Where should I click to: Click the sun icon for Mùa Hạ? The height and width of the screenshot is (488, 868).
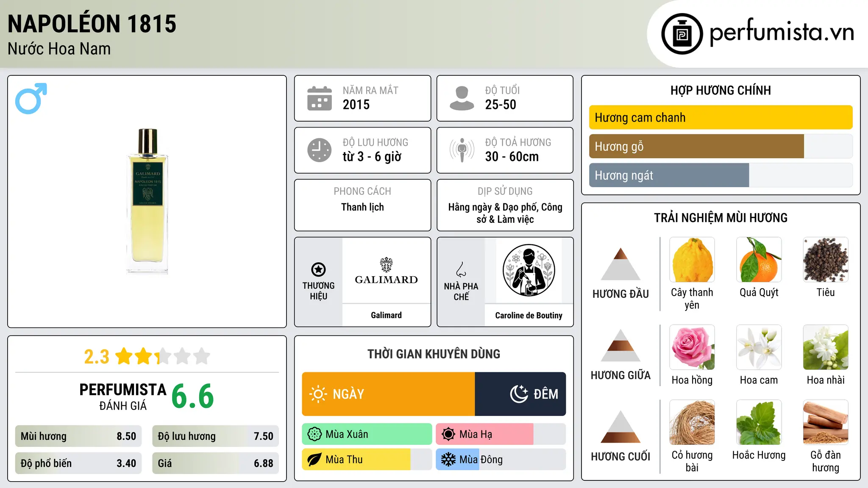(448, 434)
